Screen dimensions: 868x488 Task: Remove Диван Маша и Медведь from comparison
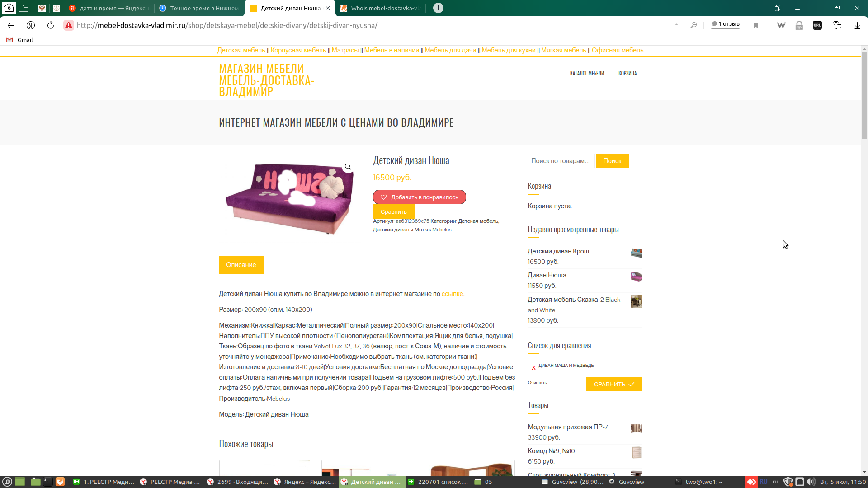(533, 367)
